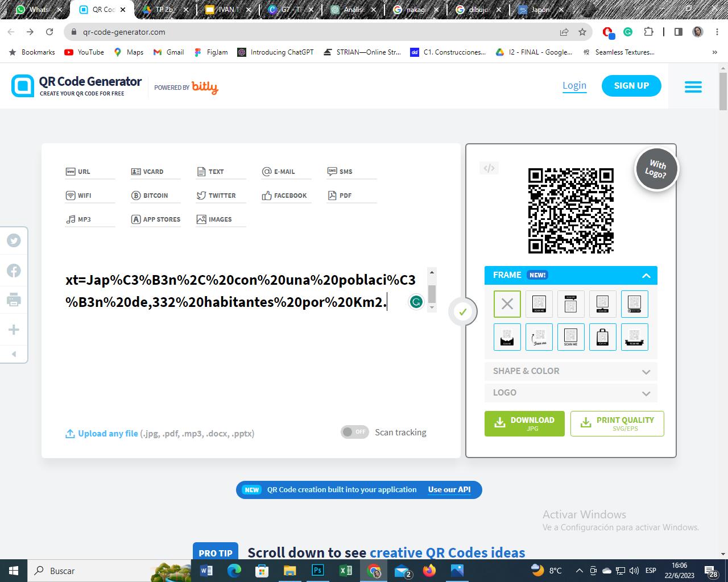Screen dimensions: 728x582
Task: Click the green checkmark generate button
Action: click(463, 311)
